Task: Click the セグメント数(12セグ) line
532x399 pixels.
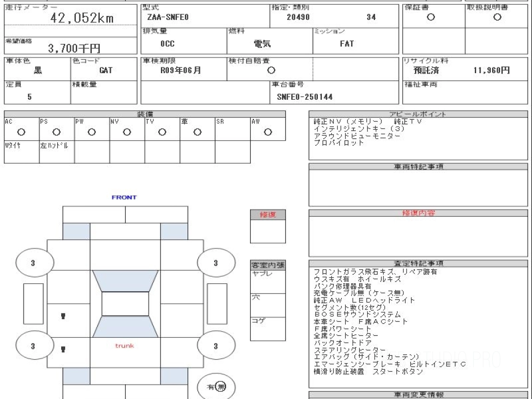Action: click(350, 308)
